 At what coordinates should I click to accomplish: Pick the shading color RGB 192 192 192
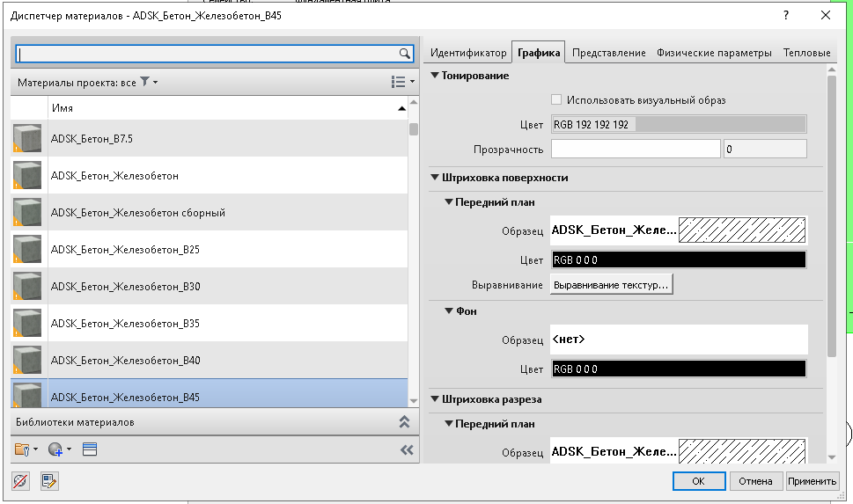(x=678, y=125)
